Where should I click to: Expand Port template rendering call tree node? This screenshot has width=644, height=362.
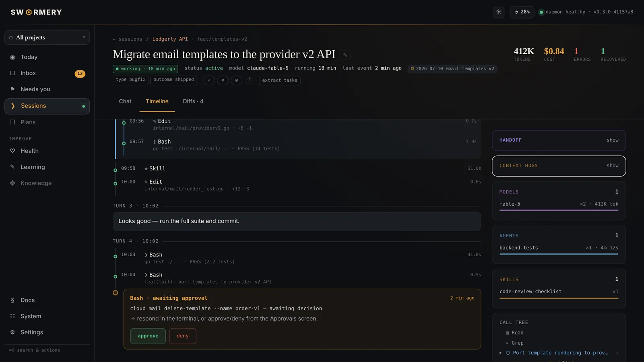501,353
